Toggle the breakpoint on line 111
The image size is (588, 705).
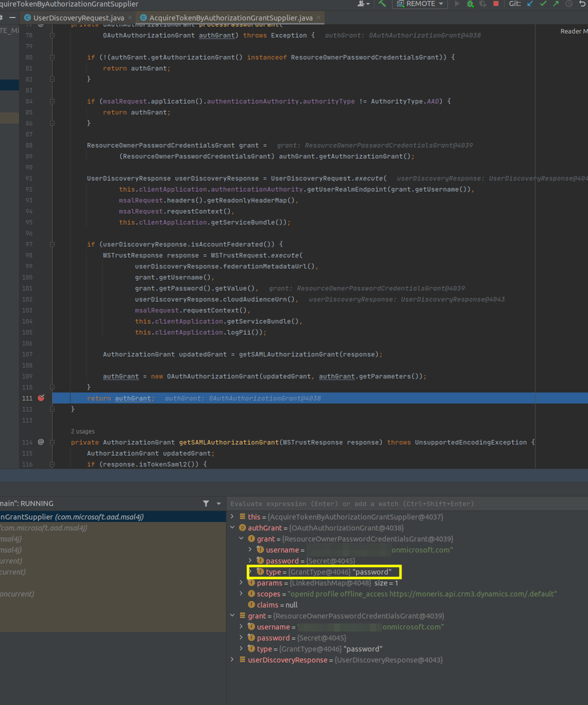coord(41,398)
